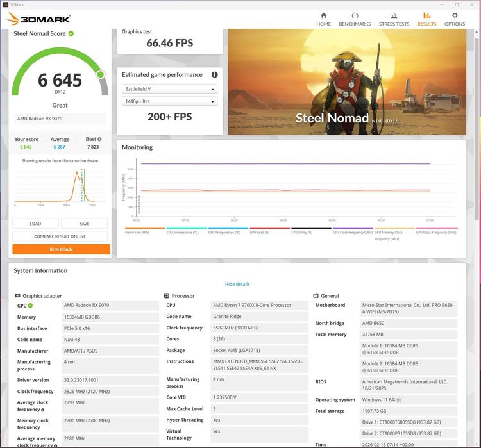Click the Processor section icon
The width and height of the screenshot is (481, 448).
tap(167, 295)
